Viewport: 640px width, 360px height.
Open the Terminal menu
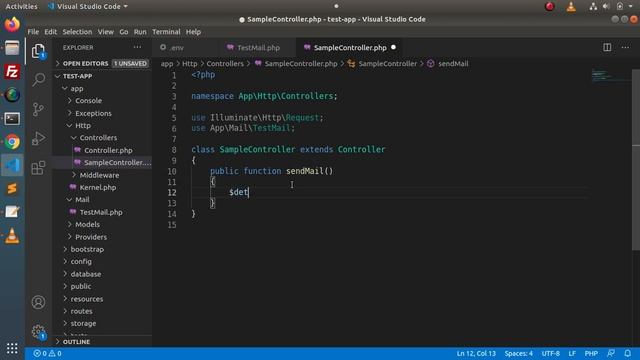[166, 32]
